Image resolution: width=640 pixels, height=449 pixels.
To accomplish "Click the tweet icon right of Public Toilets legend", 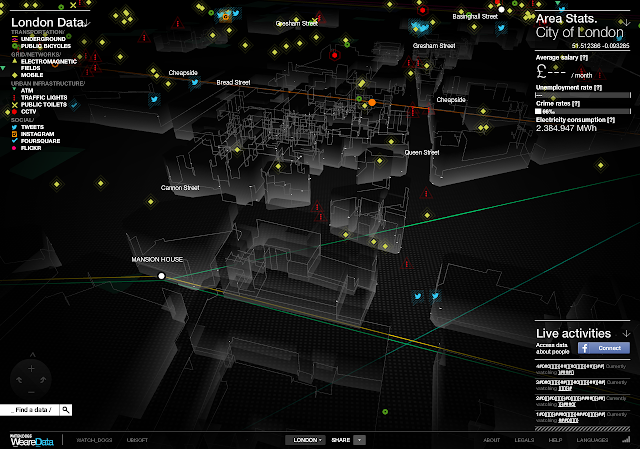I will 74,105.
